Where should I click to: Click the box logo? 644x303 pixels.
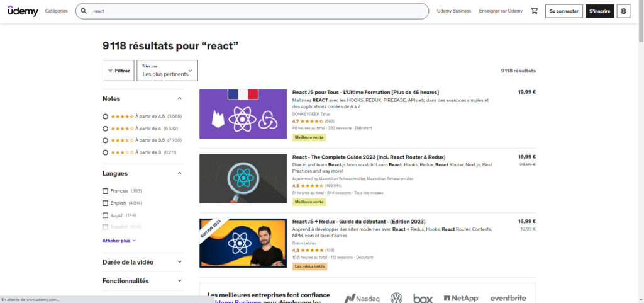pyautogui.click(x=423, y=299)
